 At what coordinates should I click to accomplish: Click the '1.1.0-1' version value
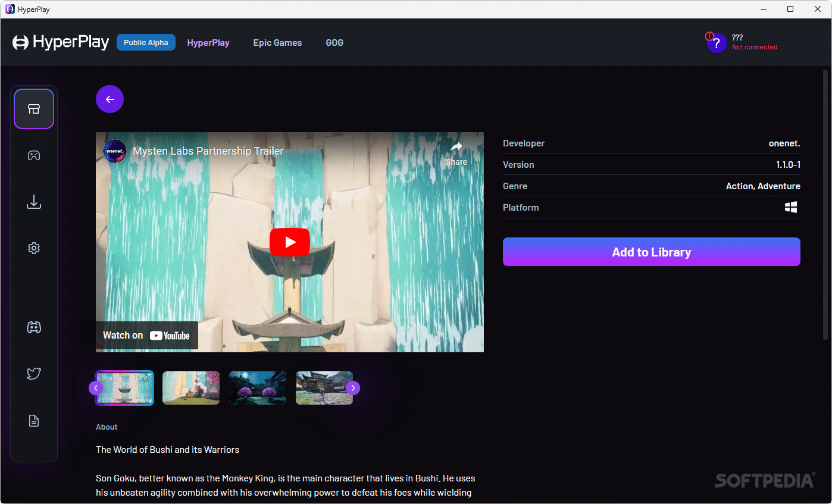tap(788, 165)
